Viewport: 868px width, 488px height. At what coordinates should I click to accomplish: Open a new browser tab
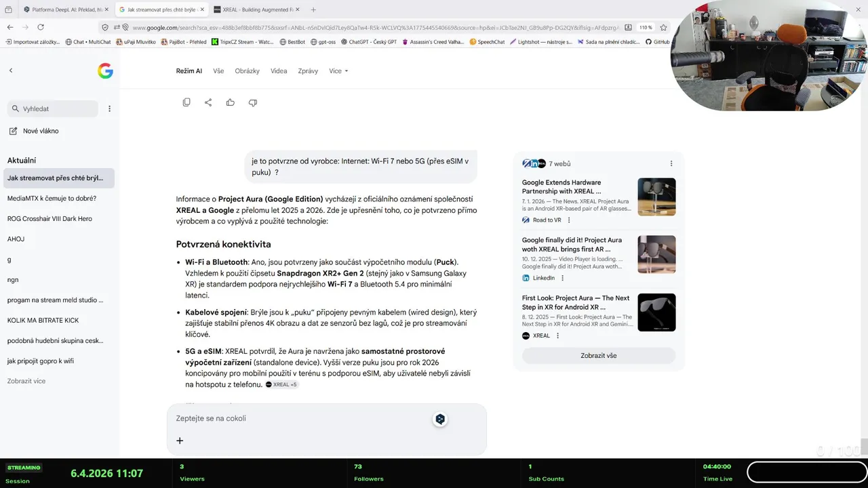313,9
